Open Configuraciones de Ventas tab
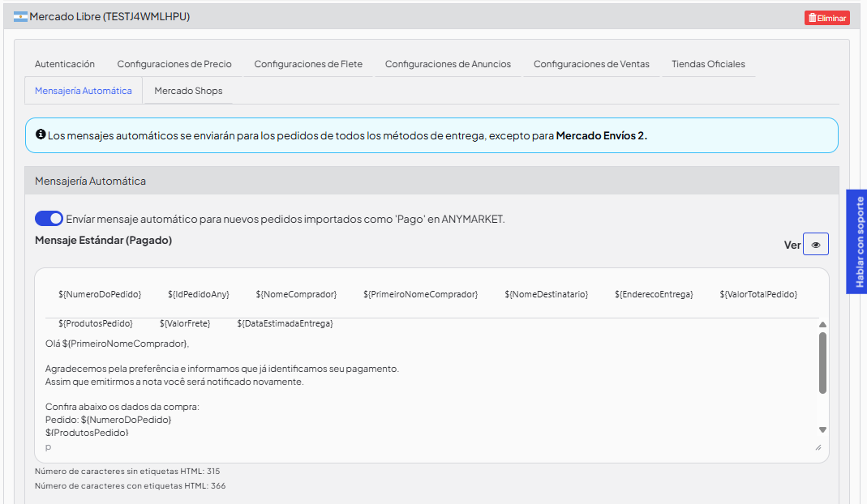867x504 pixels. pyautogui.click(x=591, y=64)
